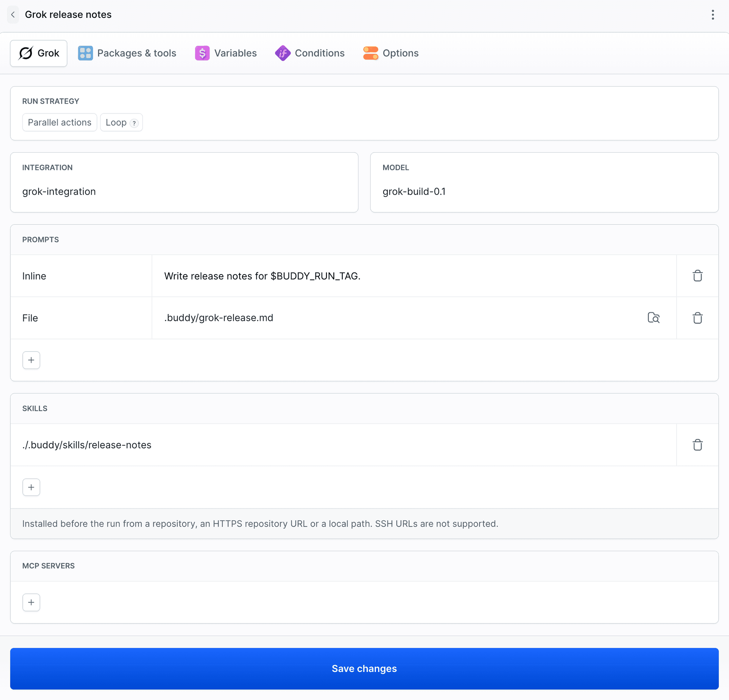Image resolution: width=729 pixels, height=700 pixels.
Task: Click the Grok release notes title
Action: (68, 14)
